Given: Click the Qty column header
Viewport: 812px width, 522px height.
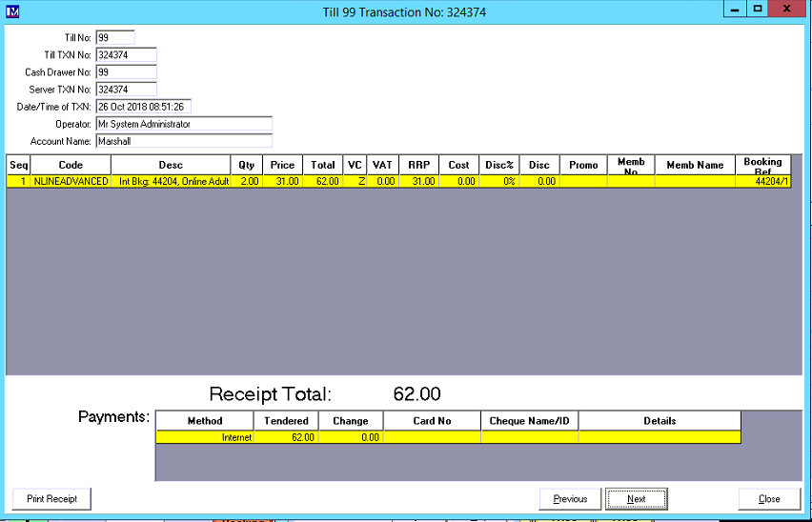Looking at the screenshot, I should [x=247, y=165].
